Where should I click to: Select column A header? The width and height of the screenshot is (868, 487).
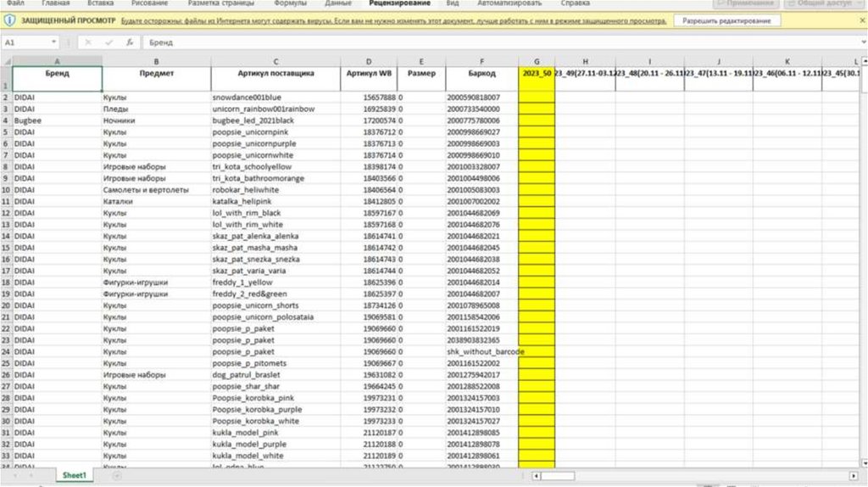coord(57,61)
